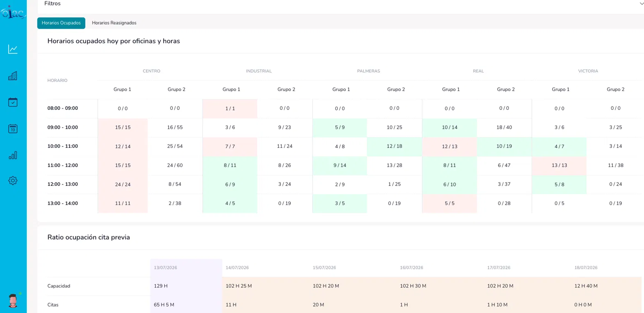The height and width of the screenshot is (313, 644).
Task: Click the CENTRO office column header
Action: (x=152, y=71)
